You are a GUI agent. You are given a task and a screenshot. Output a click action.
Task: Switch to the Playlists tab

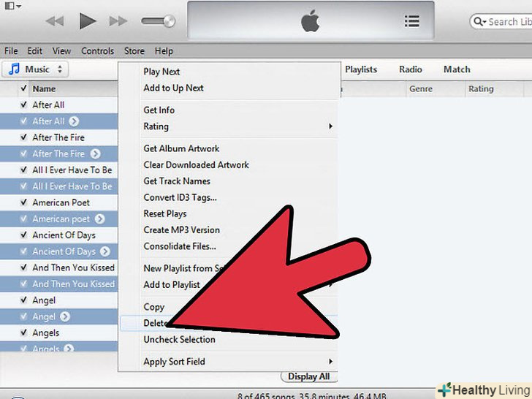tap(361, 69)
